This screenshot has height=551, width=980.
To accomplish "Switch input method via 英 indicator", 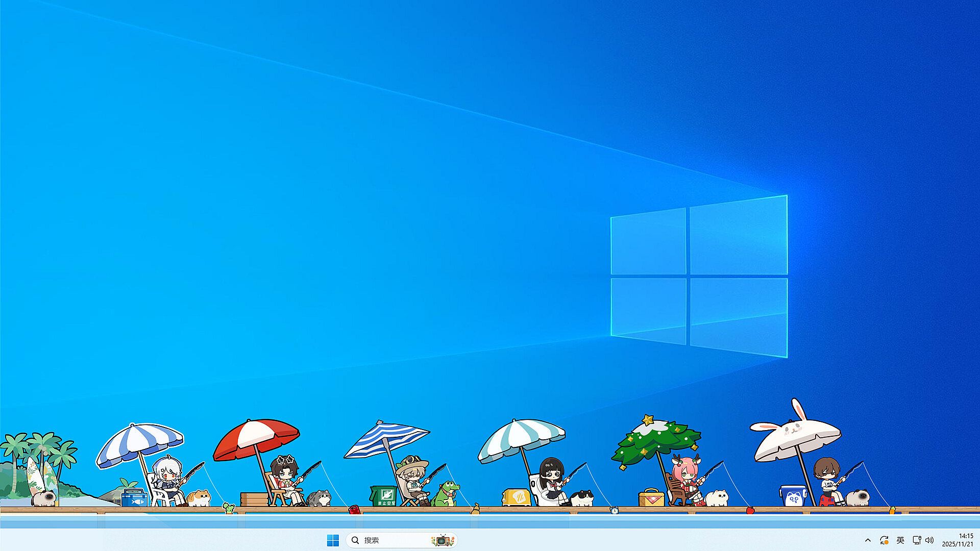I will click(x=900, y=540).
